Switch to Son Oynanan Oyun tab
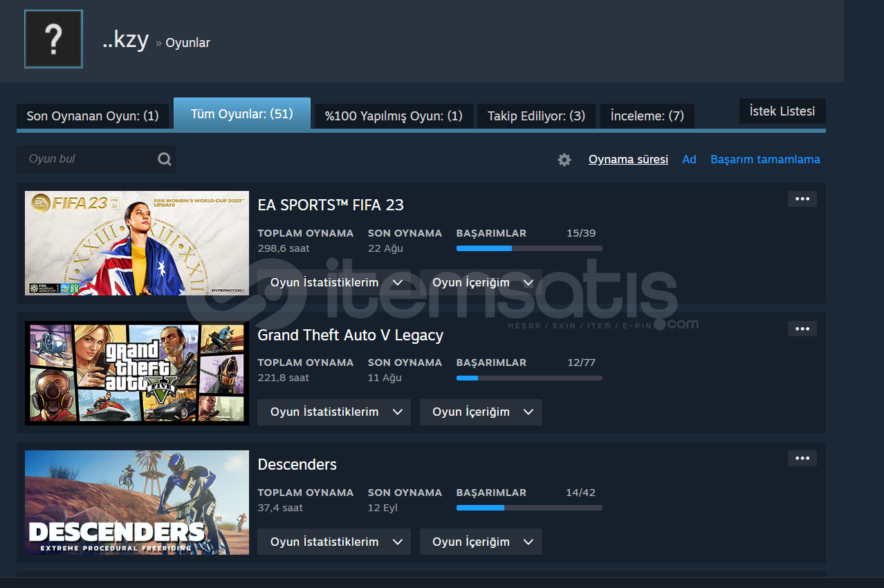 coord(93,116)
